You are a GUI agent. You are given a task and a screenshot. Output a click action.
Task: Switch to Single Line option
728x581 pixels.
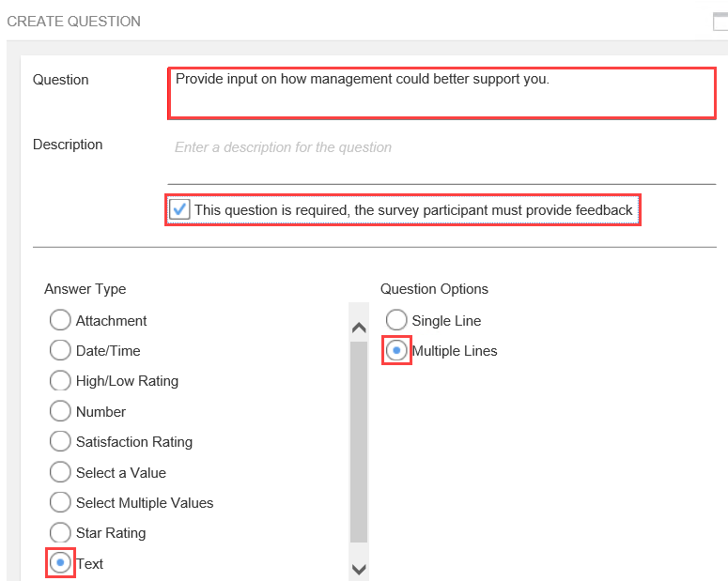click(396, 320)
